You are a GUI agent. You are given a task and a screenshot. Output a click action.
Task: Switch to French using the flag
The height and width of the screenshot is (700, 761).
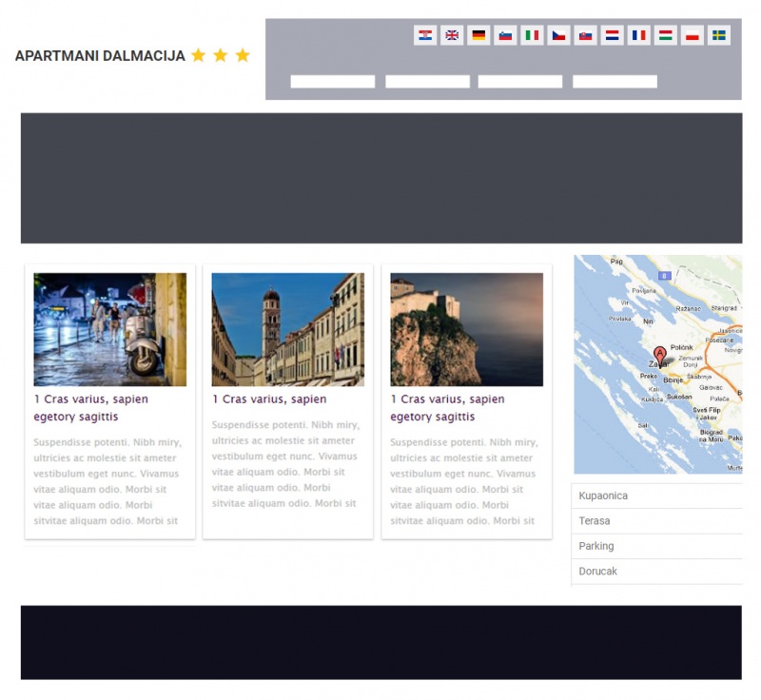639,35
